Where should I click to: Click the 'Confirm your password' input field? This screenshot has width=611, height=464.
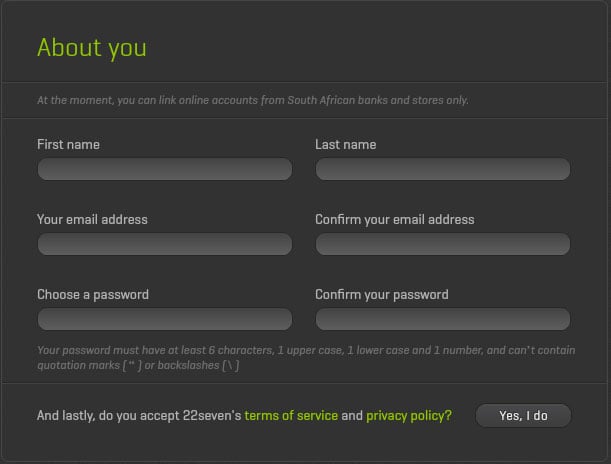coord(442,320)
